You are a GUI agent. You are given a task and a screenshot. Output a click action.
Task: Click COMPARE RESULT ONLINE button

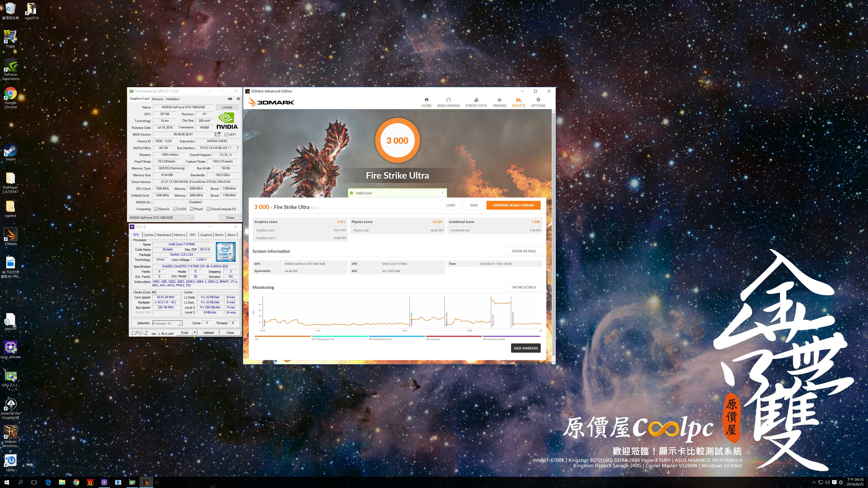coord(513,205)
